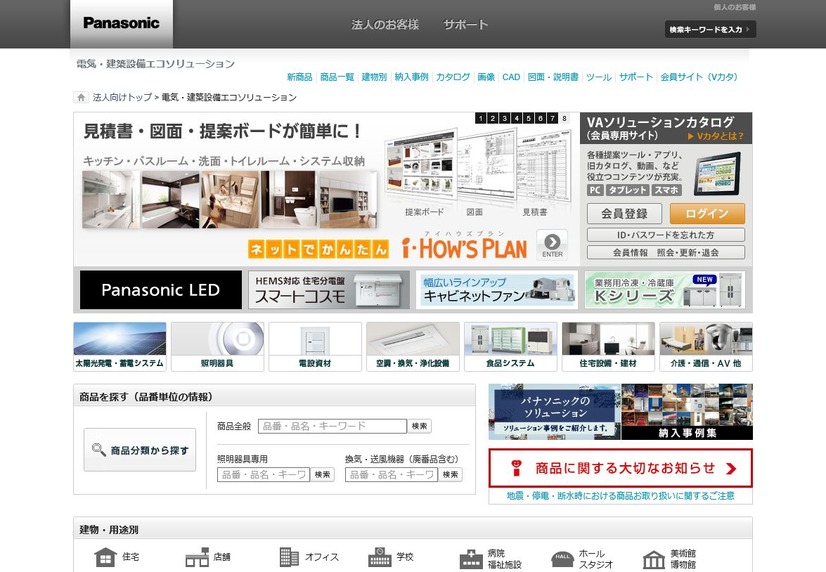Open 画像 nav link
Image resolution: width=826 pixels, height=572 pixels.
click(486, 77)
